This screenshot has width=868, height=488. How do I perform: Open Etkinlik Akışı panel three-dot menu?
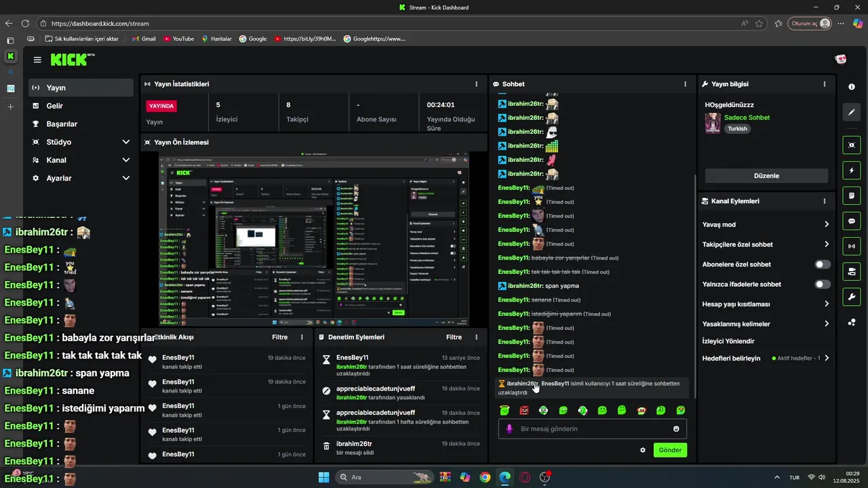(x=302, y=337)
